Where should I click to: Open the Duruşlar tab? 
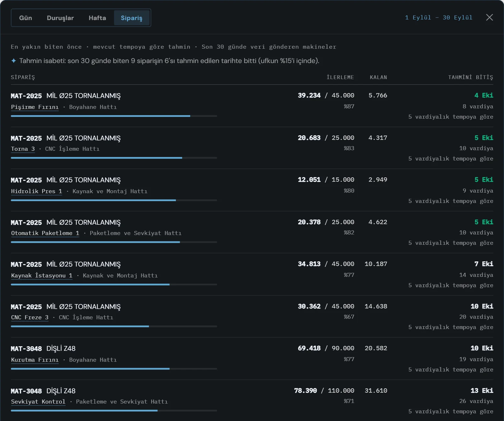pyautogui.click(x=60, y=18)
